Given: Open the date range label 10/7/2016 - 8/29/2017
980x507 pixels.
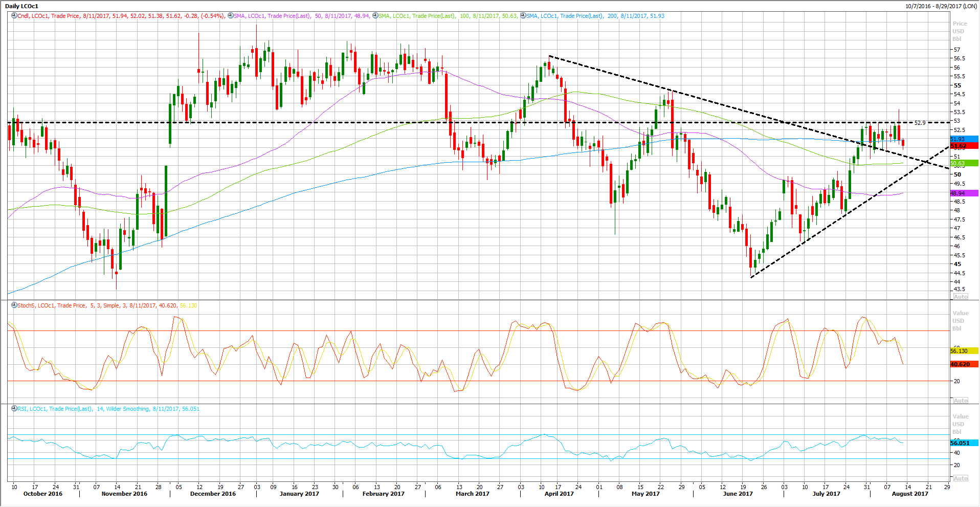Looking at the screenshot, I should point(941,6).
